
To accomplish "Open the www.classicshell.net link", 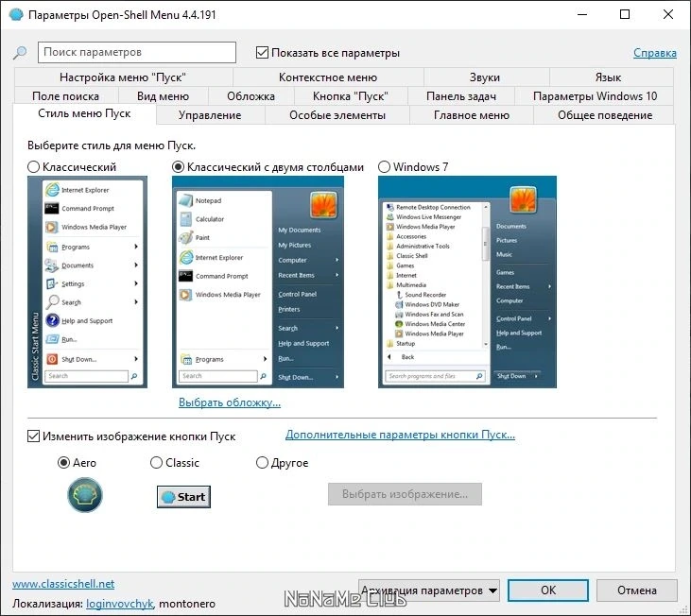I will (63, 584).
